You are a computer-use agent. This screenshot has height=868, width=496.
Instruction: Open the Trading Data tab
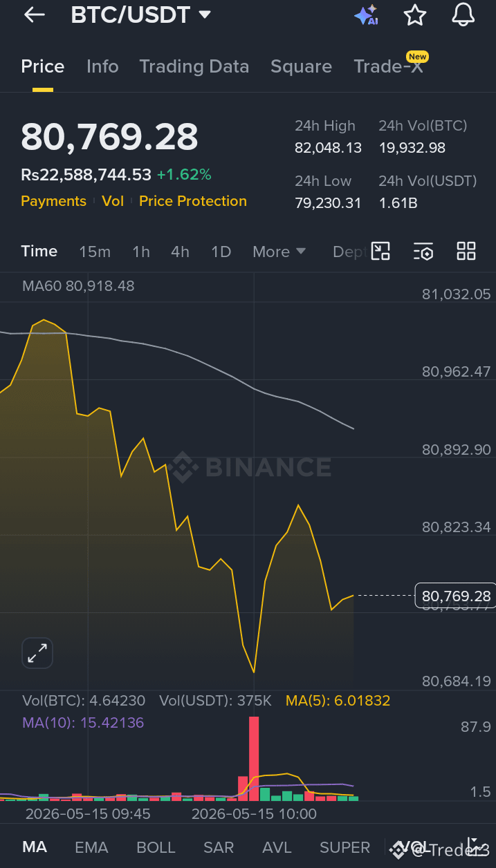pyautogui.click(x=194, y=66)
